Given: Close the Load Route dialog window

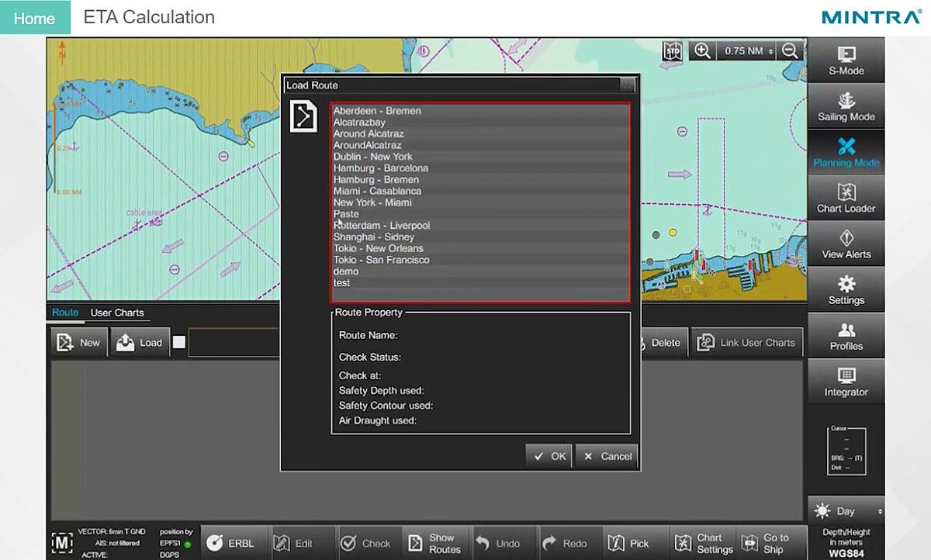Looking at the screenshot, I should (628, 85).
